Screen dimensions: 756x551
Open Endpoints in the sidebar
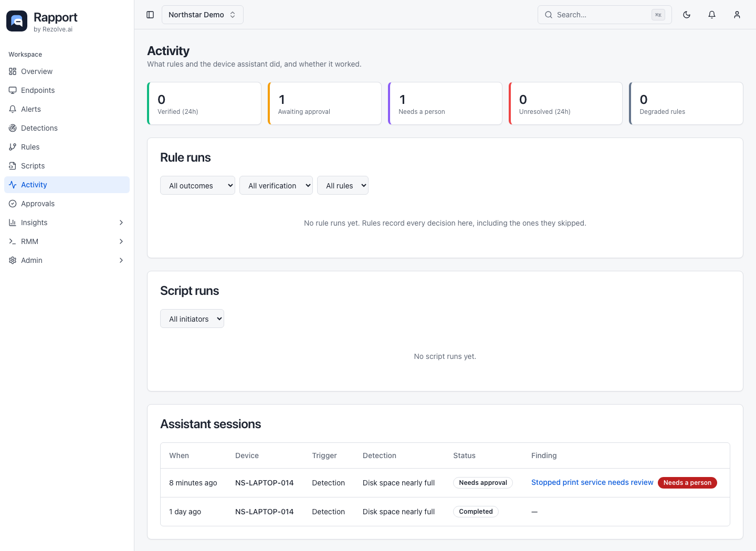pos(67,90)
